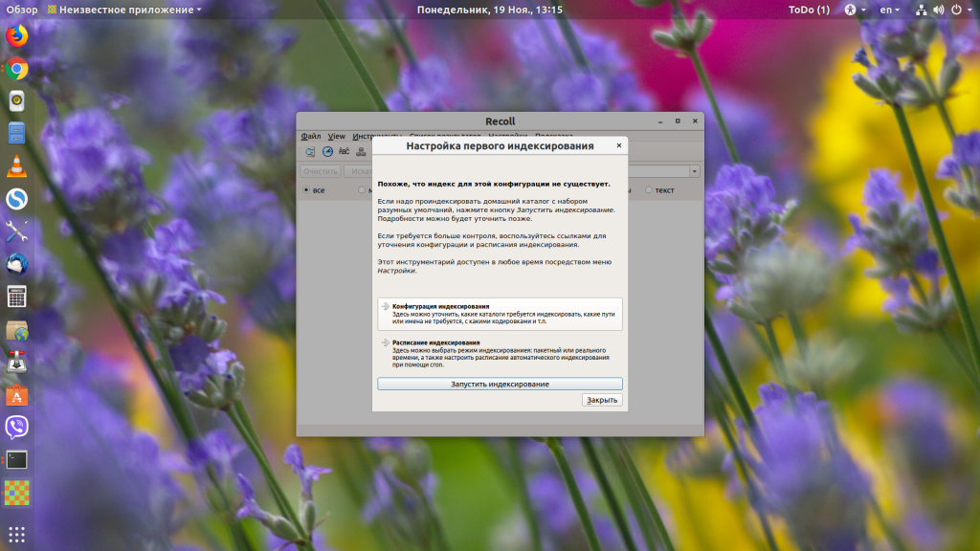Open the term explorer ABC icon
The width and height of the screenshot is (980, 551).
(x=344, y=152)
